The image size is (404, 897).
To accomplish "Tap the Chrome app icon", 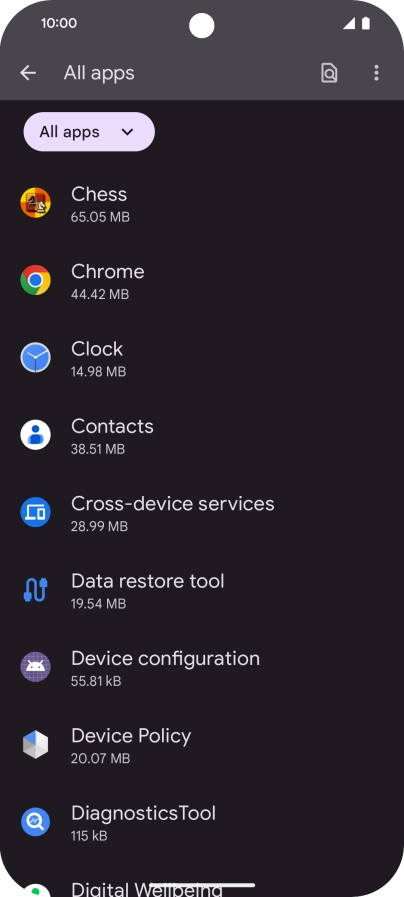I will (x=35, y=280).
